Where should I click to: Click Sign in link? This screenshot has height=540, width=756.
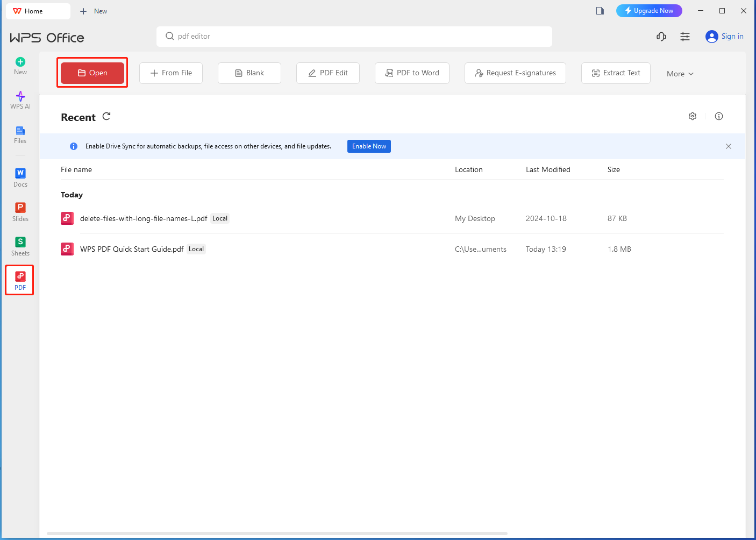point(732,36)
